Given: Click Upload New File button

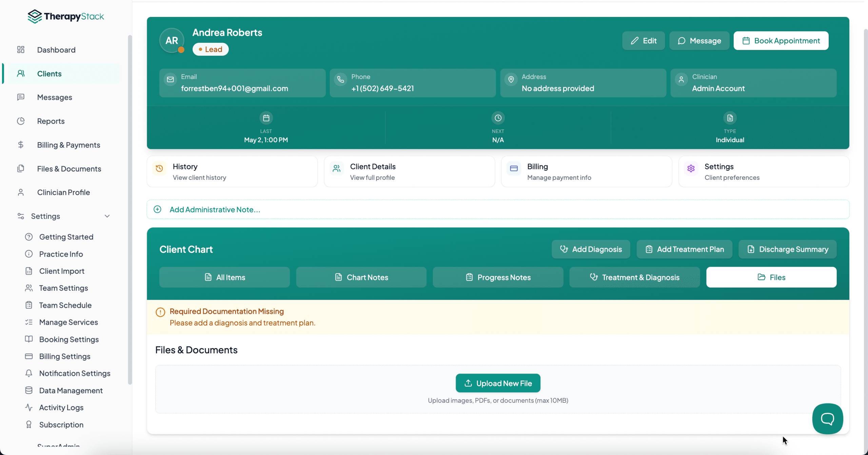Looking at the screenshot, I should (498, 383).
